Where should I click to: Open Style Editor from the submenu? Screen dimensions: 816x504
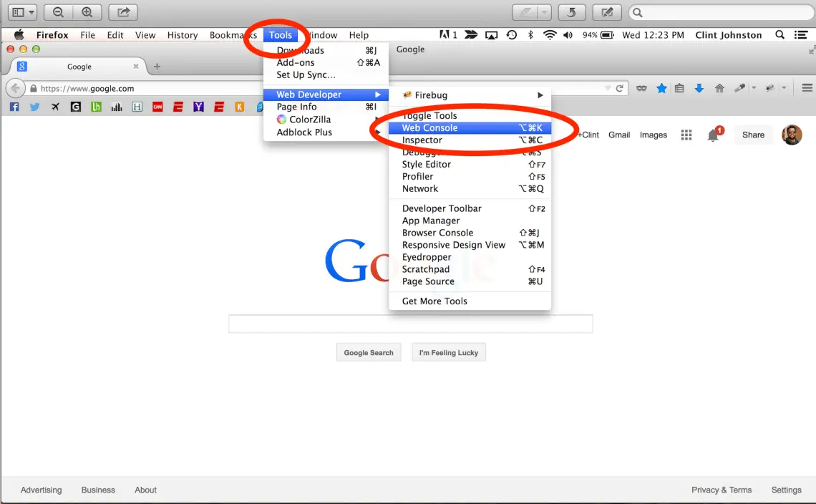[470, 164]
